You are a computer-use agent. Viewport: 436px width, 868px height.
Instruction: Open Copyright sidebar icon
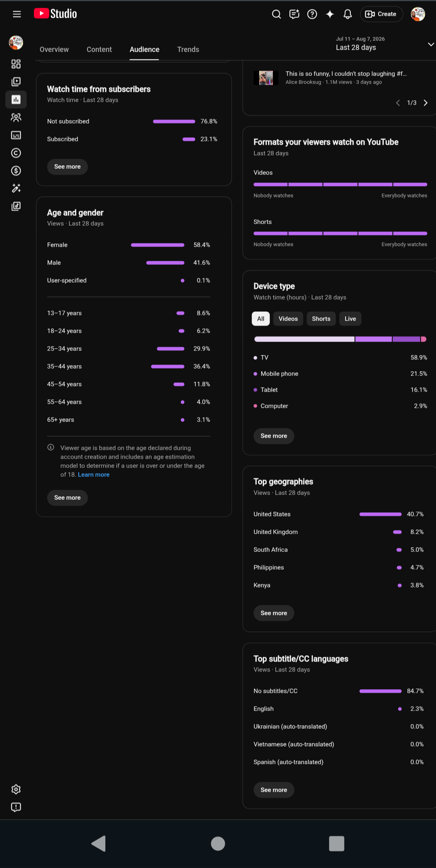coord(16,153)
